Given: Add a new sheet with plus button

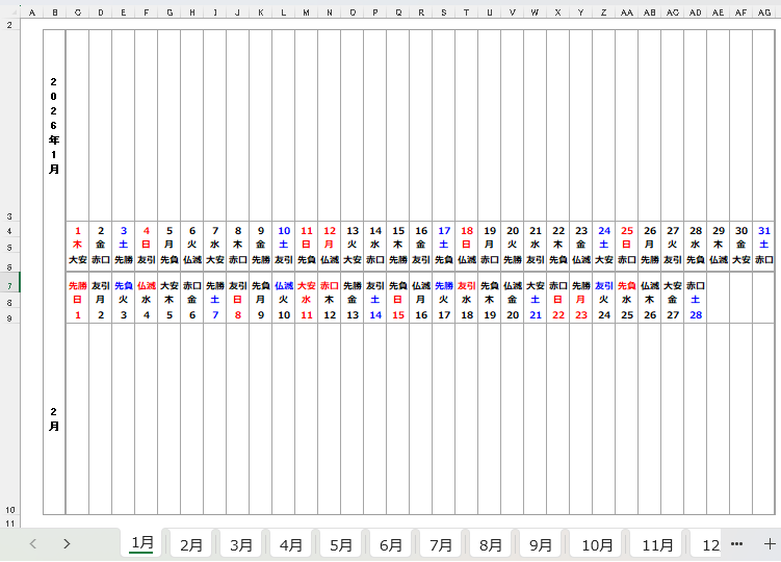Looking at the screenshot, I should point(769,544).
